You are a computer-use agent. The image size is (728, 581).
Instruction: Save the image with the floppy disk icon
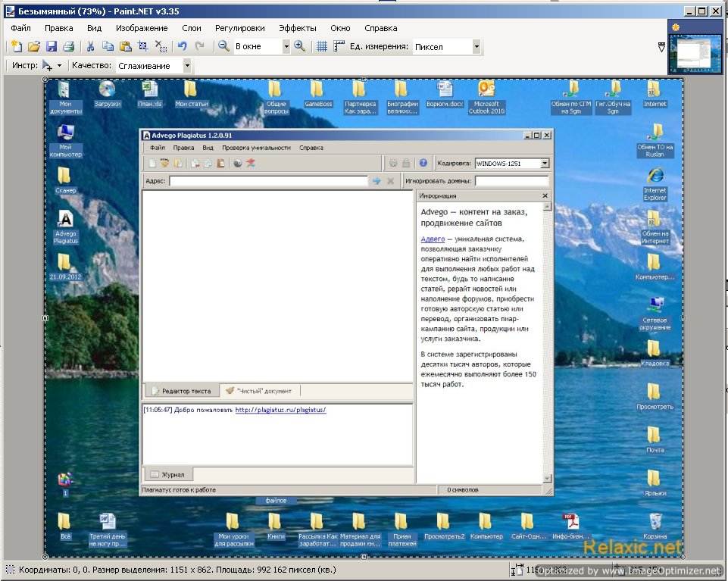51,46
